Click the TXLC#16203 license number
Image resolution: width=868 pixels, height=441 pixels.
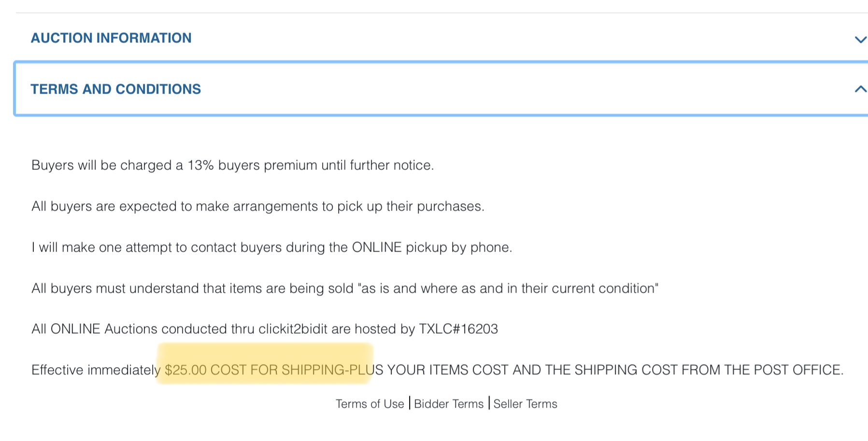(458, 329)
